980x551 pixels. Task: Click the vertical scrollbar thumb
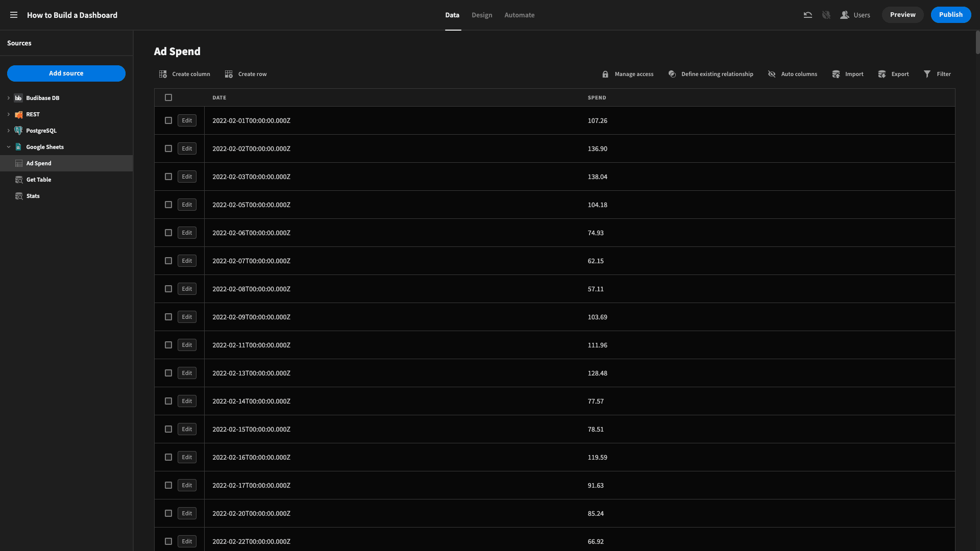click(977, 42)
